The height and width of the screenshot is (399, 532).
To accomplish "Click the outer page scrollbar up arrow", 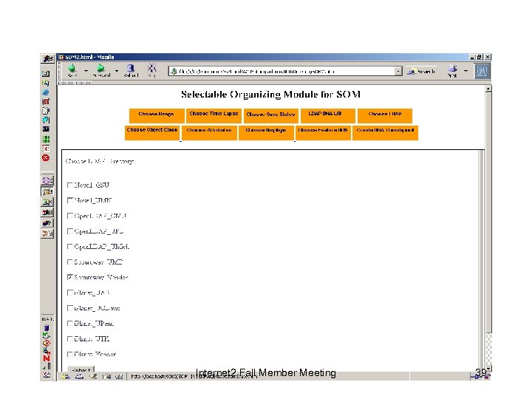I will 488,89.
